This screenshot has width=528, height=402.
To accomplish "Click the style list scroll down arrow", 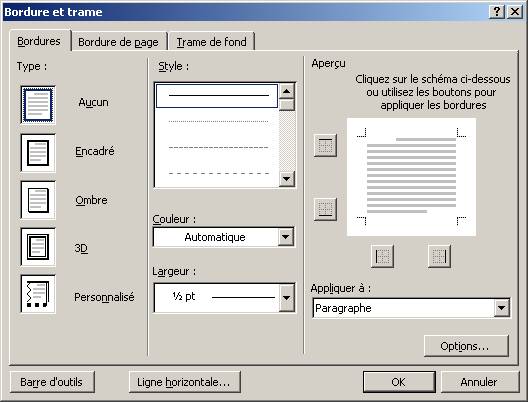I will pos(287,178).
